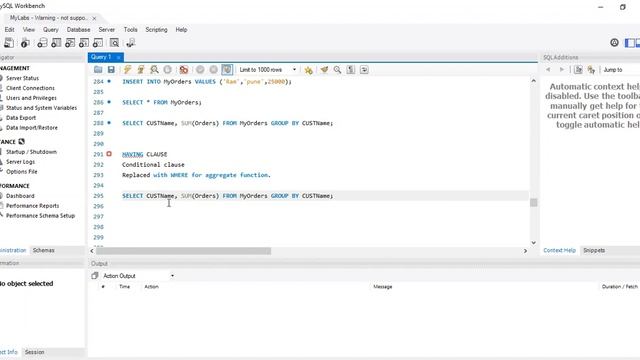The image size is (640, 360).
Task: Click Create new table toolbar icon
Action: coord(56,43)
